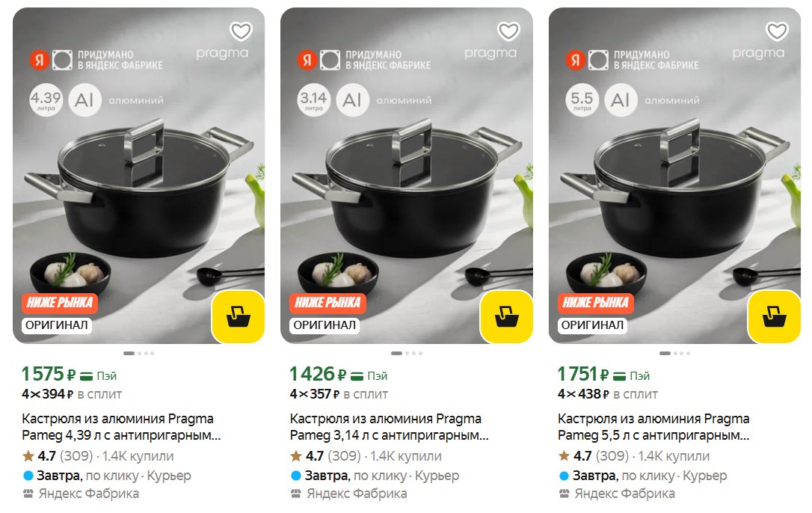Click the image carousel dots under third pot
Screen dimensions: 812x513
point(674,353)
